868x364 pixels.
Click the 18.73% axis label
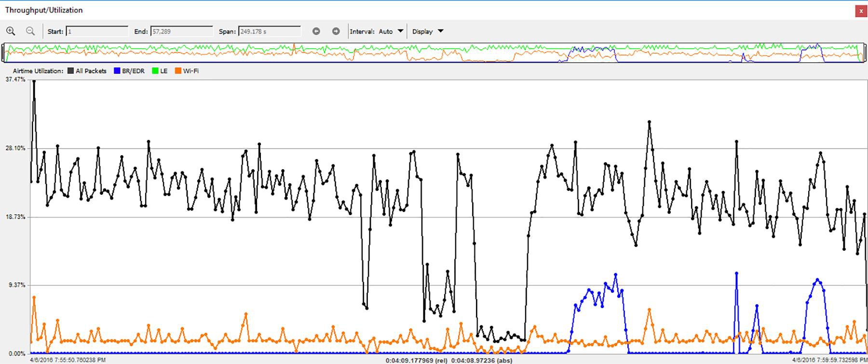(x=15, y=217)
